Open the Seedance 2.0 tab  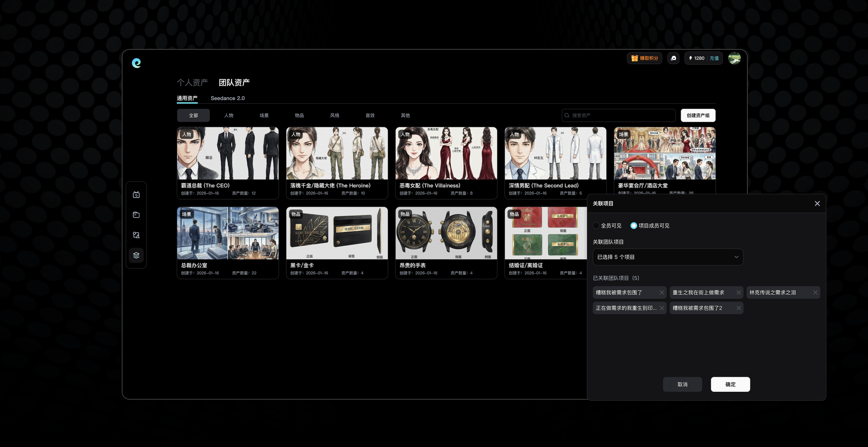228,98
